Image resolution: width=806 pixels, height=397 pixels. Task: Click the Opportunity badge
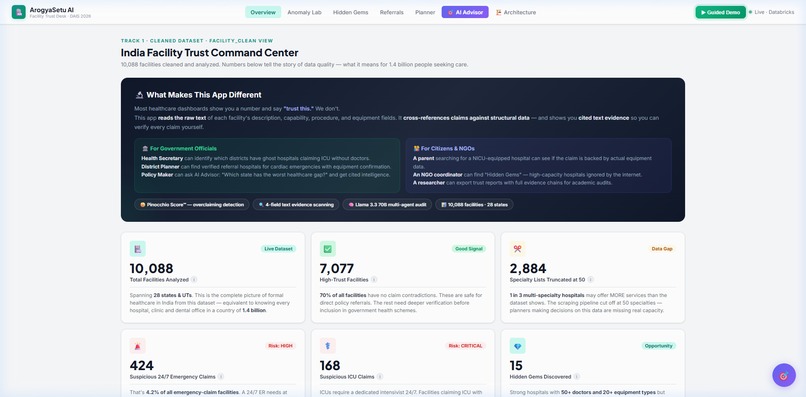point(658,346)
